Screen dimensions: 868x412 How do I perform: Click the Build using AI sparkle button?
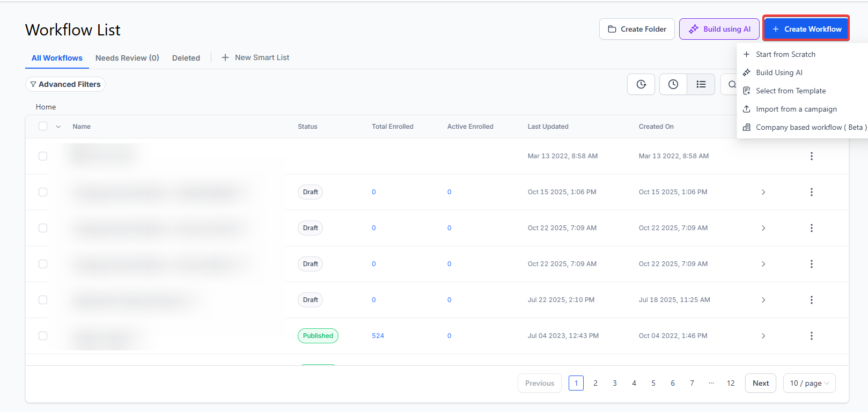tap(719, 29)
